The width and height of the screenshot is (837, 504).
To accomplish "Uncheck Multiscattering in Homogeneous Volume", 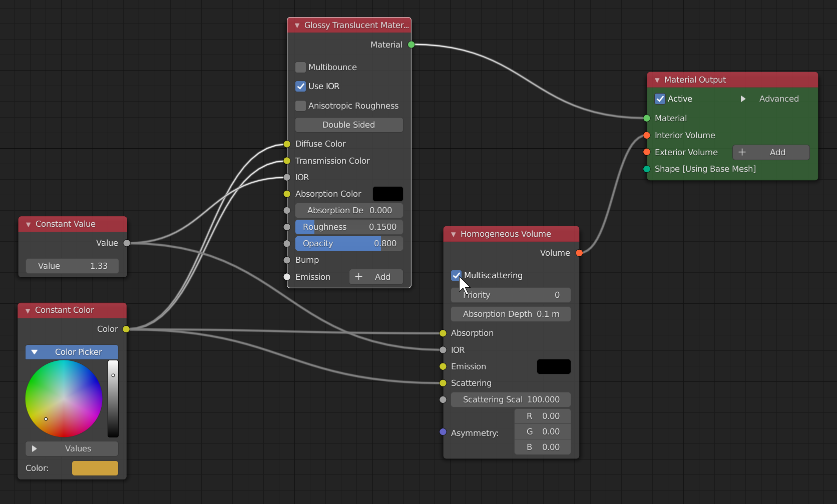I will pyautogui.click(x=456, y=275).
